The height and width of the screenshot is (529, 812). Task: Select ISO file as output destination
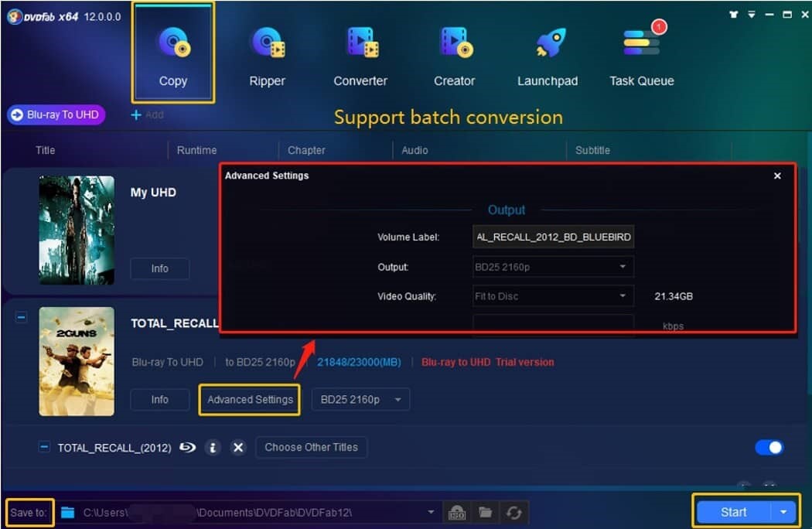456,512
